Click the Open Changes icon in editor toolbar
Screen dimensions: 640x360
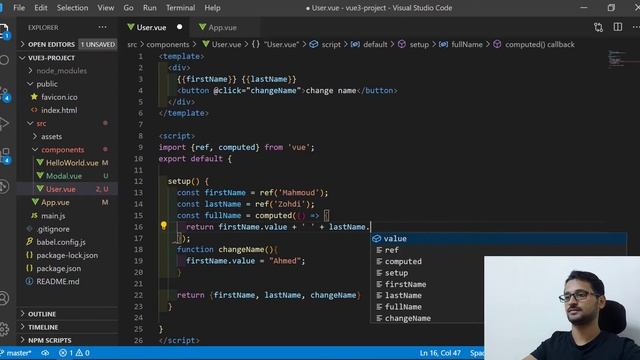click(598, 27)
